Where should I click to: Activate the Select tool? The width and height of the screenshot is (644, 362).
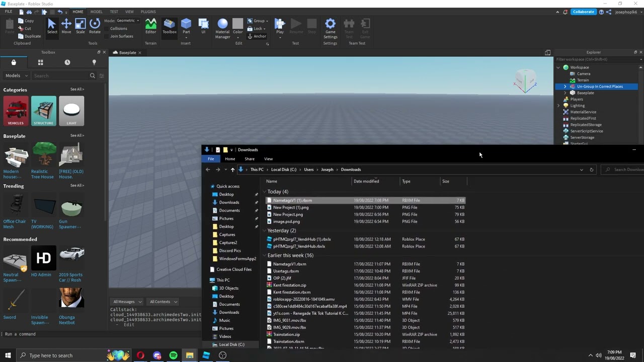pos(52,27)
